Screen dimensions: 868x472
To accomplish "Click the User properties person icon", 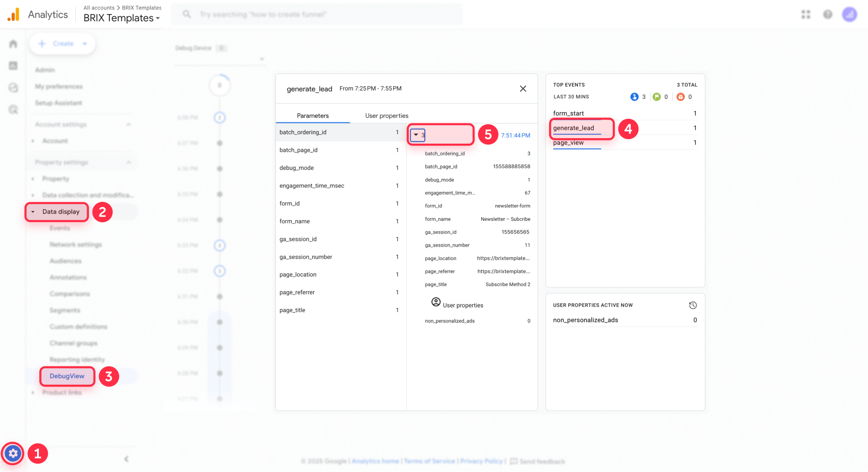I will tap(436, 302).
